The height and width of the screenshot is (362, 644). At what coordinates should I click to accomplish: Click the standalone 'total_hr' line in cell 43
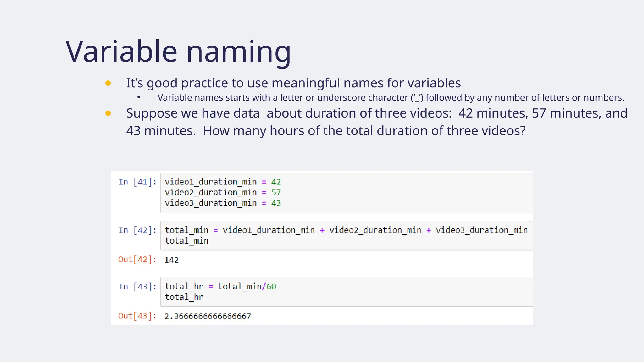click(x=184, y=297)
